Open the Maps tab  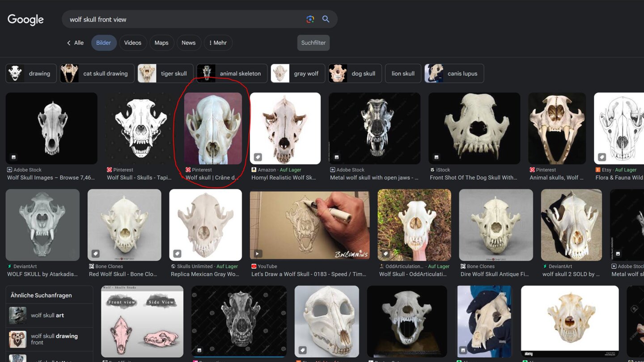click(161, 43)
